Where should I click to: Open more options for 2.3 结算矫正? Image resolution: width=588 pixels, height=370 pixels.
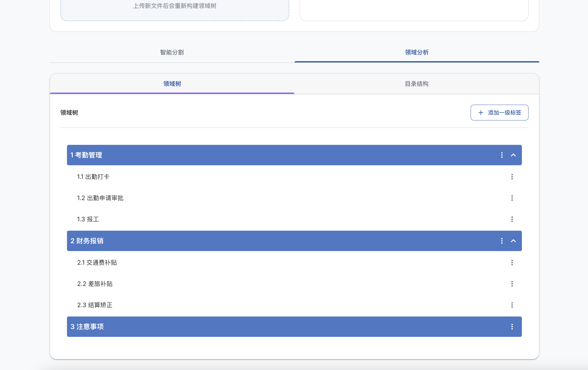click(x=512, y=305)
